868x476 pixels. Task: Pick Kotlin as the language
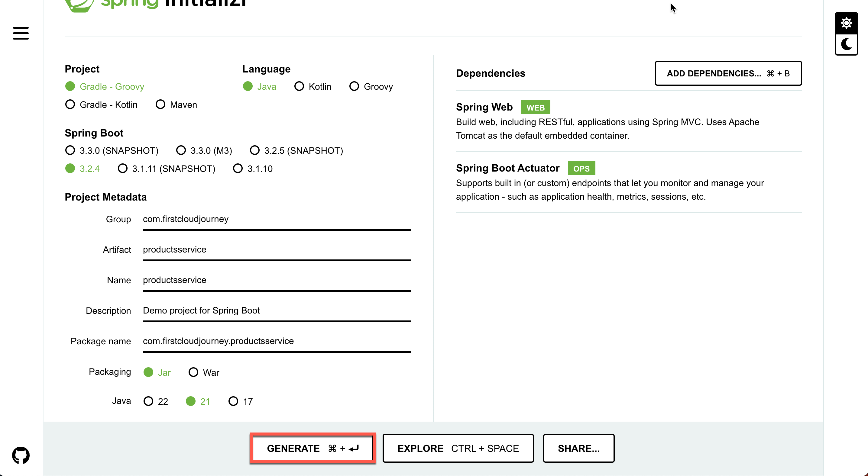[313, 86]
